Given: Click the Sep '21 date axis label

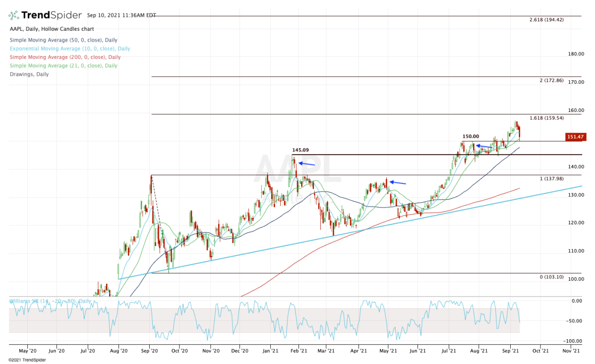Looking at the screenshot, I should (510, 351).
